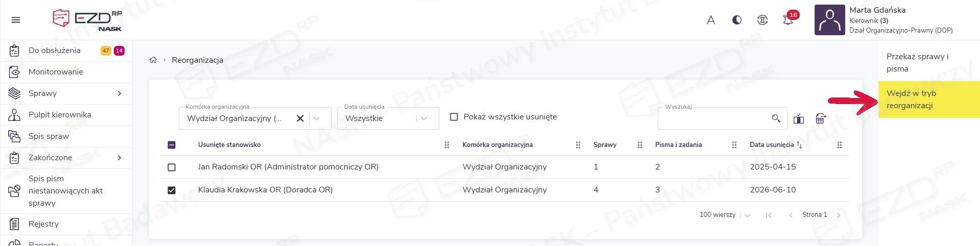Viewport: 980px width, 246px height.
Task: Toggle the contrast mode icon
Action: pyautogui.click(x=736, y=20)
